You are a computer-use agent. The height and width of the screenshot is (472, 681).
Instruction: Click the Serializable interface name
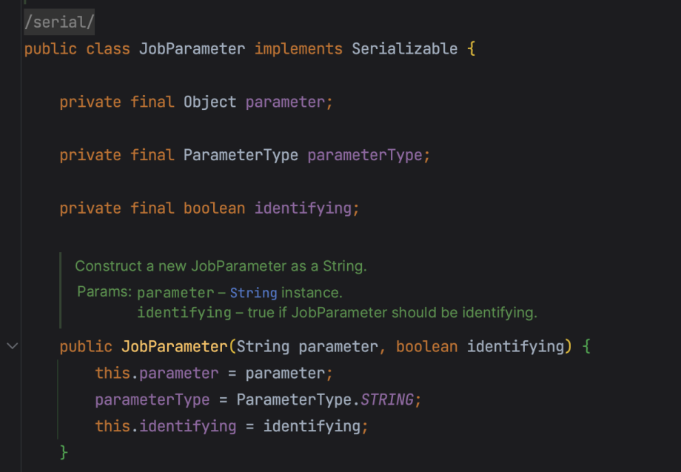click(404, 49)
